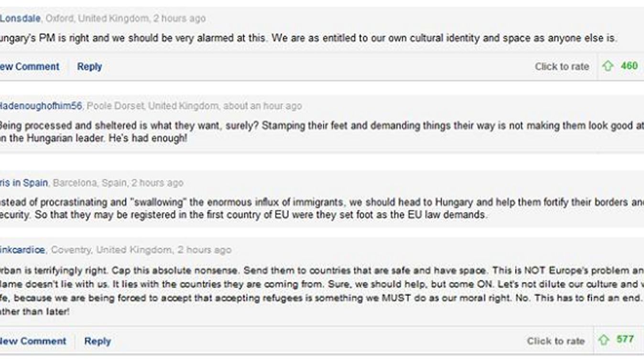Open the inkcardice user profile
Image resolution: width=644 pixels, height=362 pixels.
tap(22, 250)
